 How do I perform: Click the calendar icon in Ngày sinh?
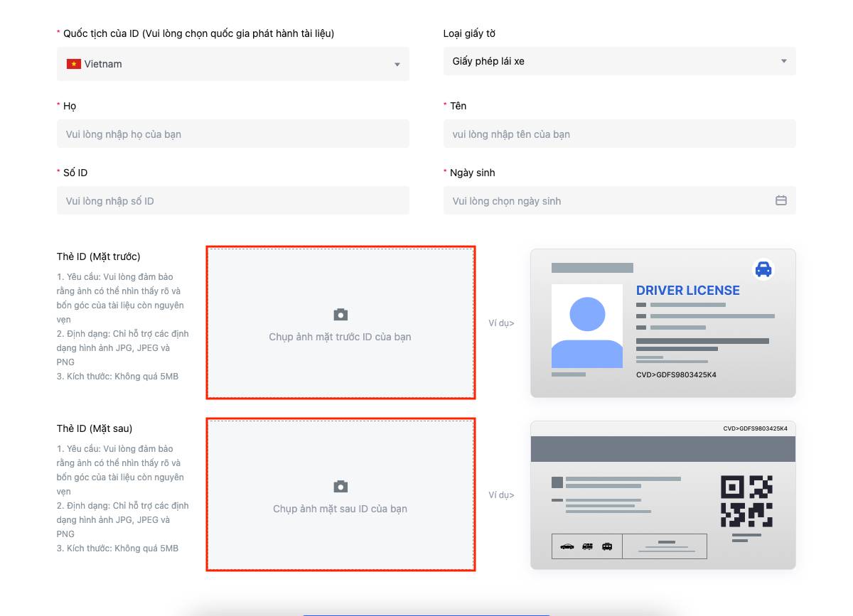point(781,200)
